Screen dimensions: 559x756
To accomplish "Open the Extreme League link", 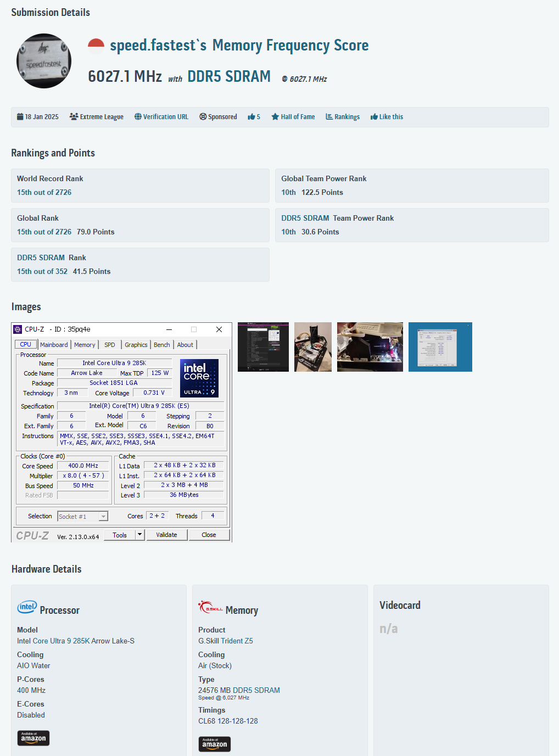I will tap(97, 117).
